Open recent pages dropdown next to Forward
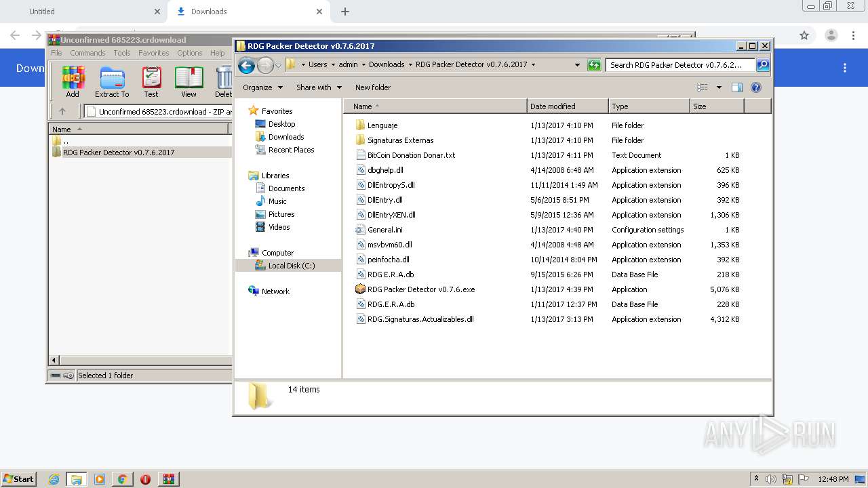The height and width of the screenshot is (488, 868). point(278,66)
